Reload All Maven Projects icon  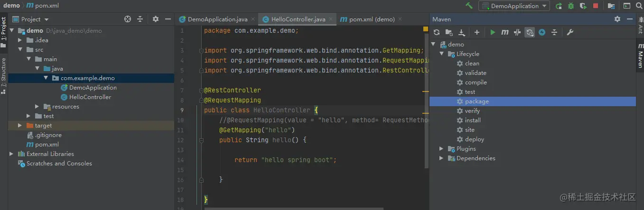(x=437, y=32)
